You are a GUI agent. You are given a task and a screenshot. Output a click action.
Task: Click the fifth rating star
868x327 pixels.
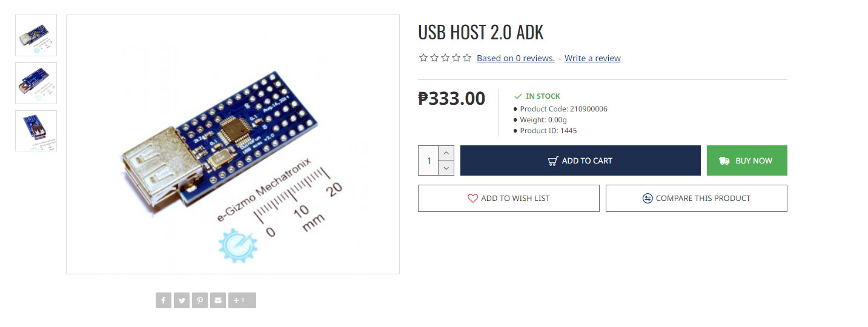click(467, 58)
